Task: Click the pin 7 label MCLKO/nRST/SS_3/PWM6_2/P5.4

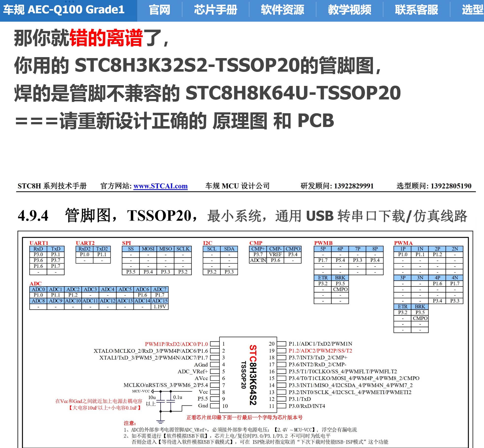Action: click(166, 385)
